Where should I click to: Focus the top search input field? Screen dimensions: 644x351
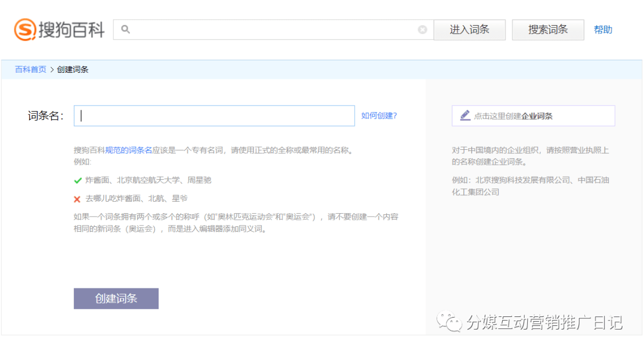[x=274, y=30]
